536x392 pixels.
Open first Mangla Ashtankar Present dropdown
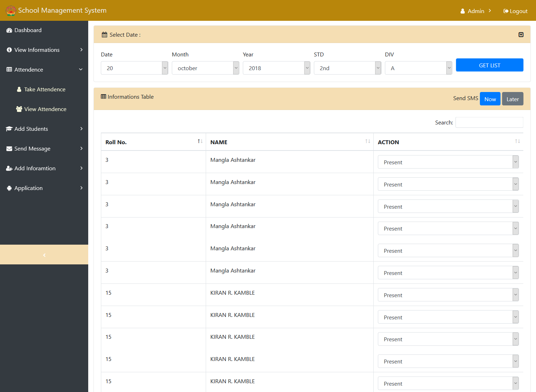pos(448,162)
